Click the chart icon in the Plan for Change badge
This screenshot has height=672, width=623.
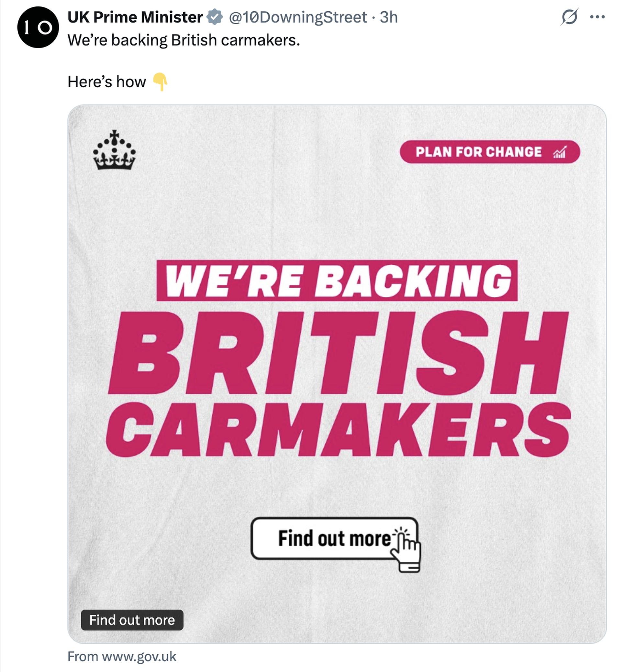[x=560, y=152]
